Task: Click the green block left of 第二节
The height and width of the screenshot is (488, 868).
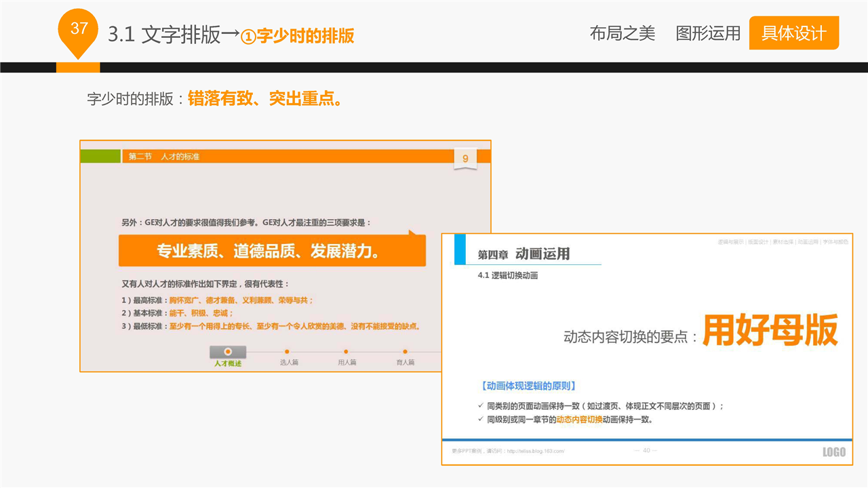Action: [100, 157]
